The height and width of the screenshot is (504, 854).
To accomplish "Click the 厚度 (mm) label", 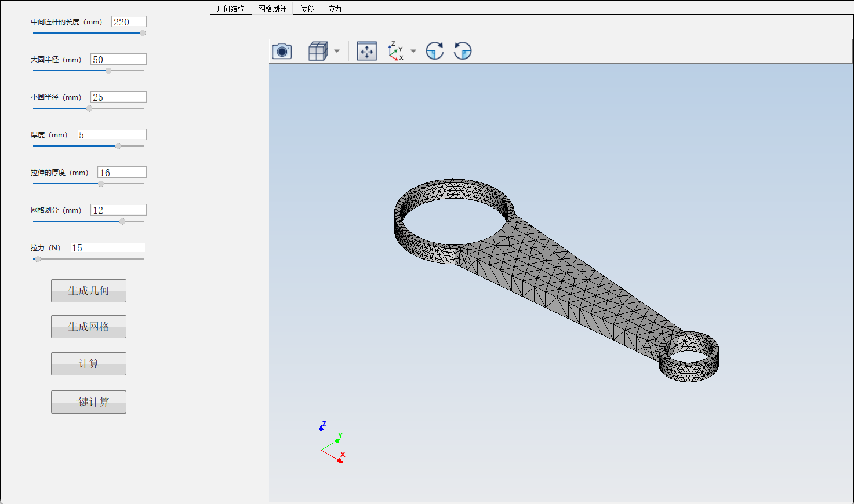I will coord(49,135).
